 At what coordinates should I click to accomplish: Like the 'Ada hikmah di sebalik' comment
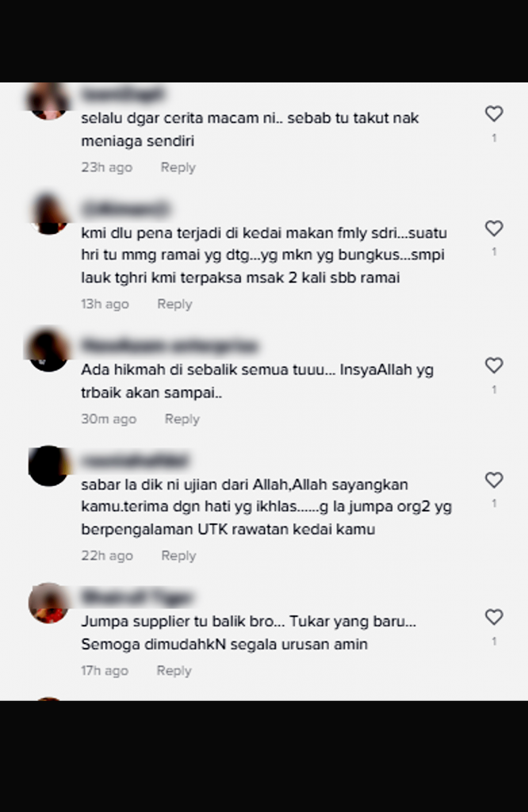click(x=494, y=365)
